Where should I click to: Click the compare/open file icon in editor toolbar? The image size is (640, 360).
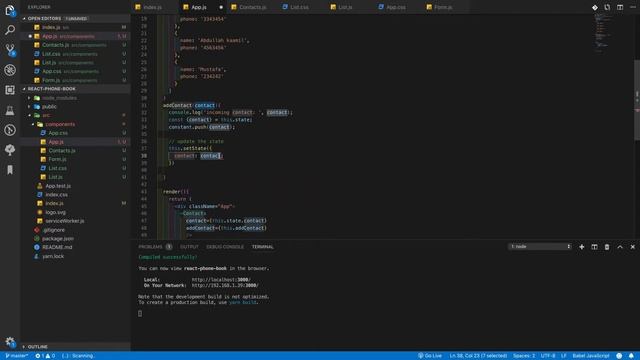point(607,7)
